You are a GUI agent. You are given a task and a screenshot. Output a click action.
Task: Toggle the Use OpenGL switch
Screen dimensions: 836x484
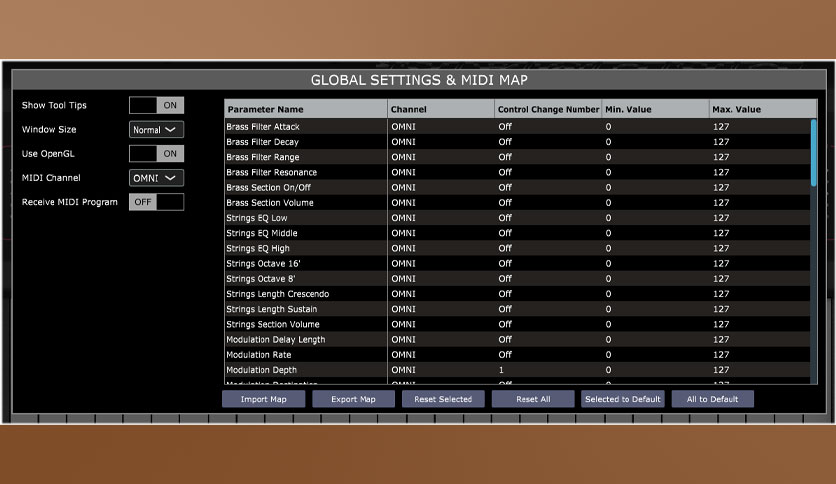point(156,154)
